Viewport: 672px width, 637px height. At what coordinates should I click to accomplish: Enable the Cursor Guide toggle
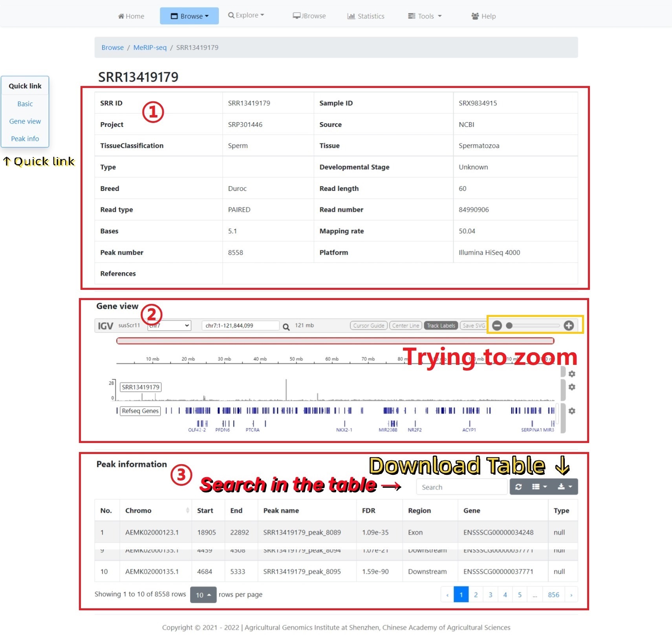click(368, 326)
